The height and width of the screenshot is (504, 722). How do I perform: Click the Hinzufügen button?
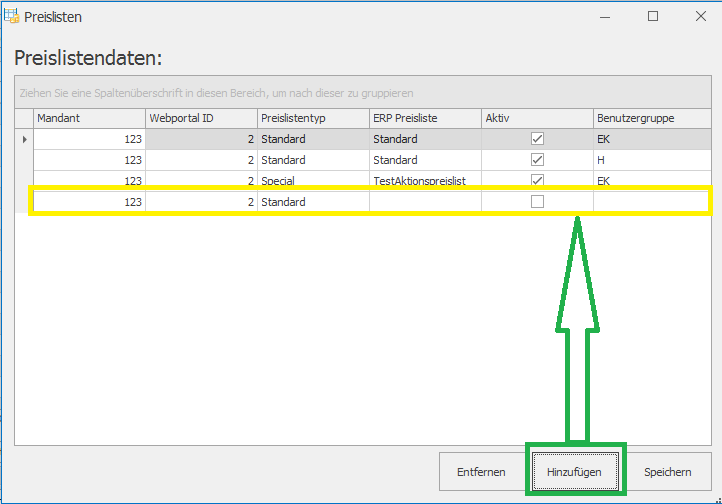575,472
